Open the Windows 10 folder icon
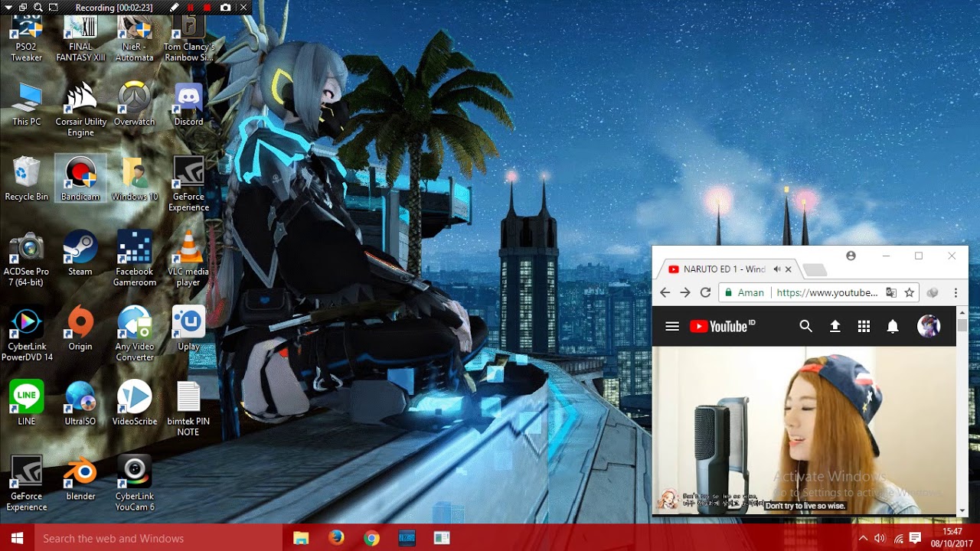This screenshot has height=551, width=980. tap(134, 179)
